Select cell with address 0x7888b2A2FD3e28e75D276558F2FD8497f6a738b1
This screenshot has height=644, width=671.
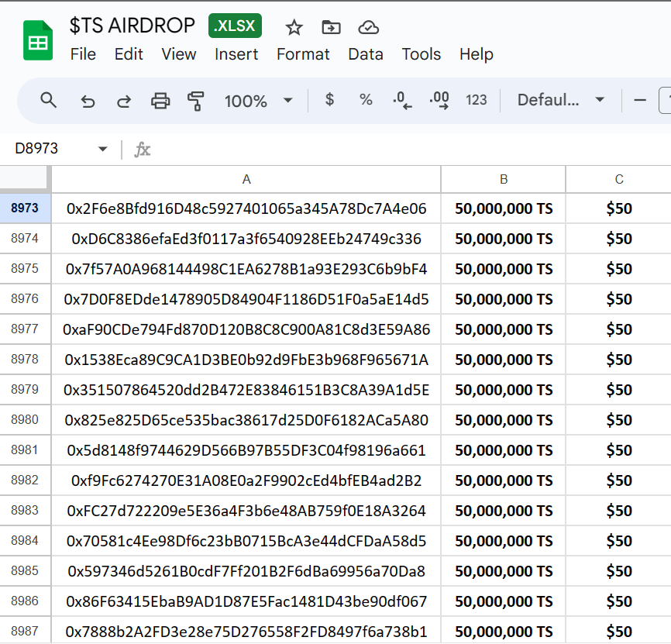coord(246,631)
